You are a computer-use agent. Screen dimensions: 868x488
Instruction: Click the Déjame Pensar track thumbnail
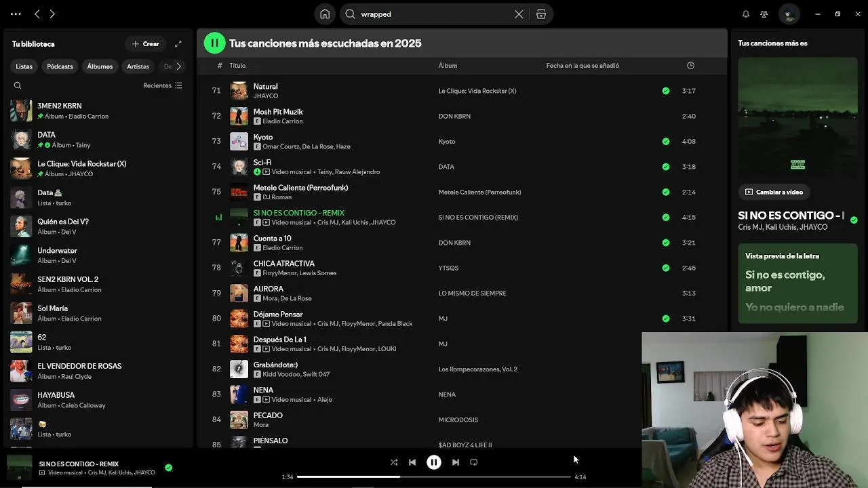[239, 319]
